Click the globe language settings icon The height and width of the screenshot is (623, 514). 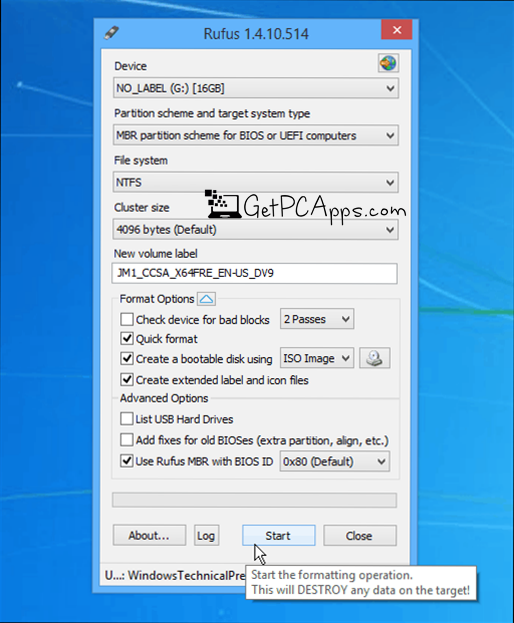click(388, 63)
